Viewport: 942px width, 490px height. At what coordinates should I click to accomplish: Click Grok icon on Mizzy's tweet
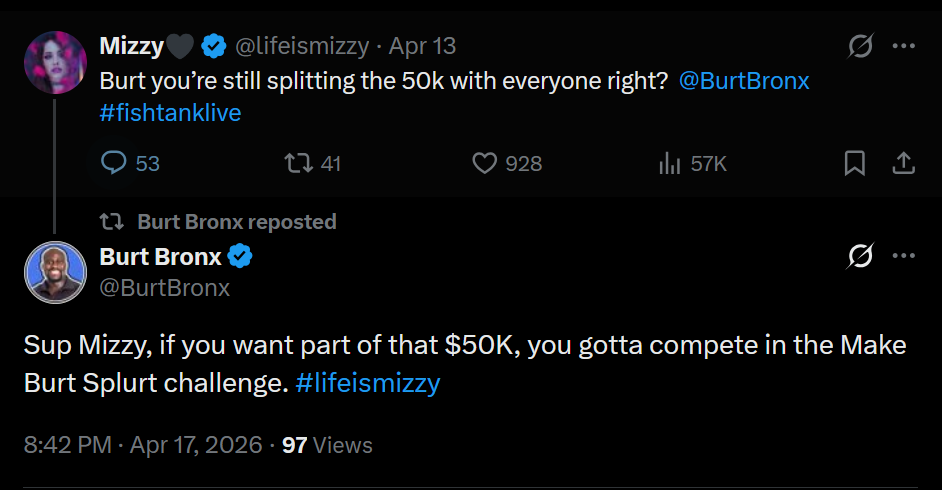point(860,46)
